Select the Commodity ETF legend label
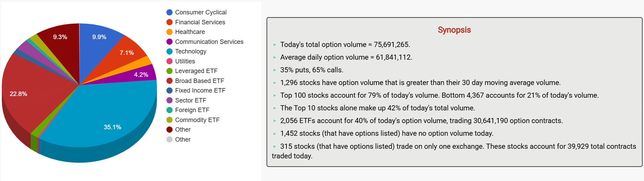The image size is (644, 181). [x=197, y=120]
